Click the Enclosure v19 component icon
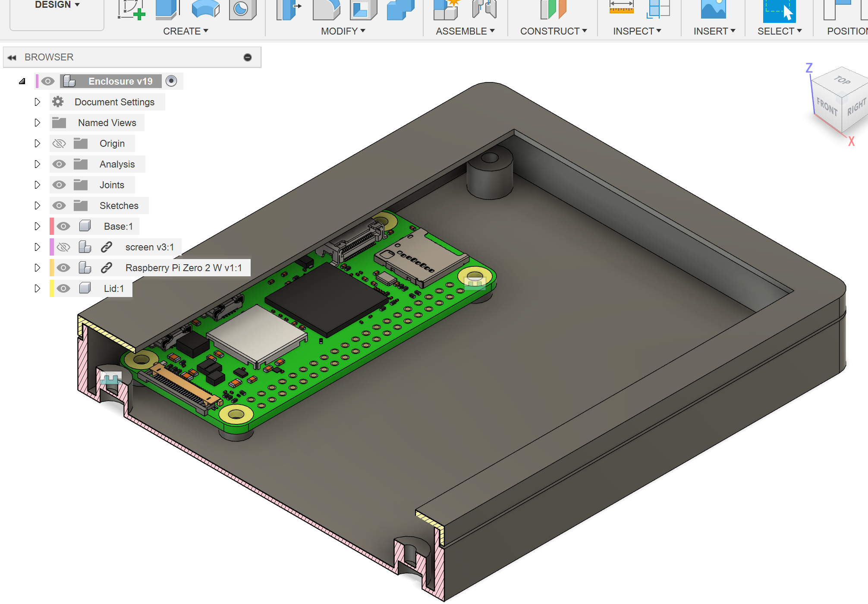Screen dimensions: 868x604 pyautogui.click(x=69, y=81)
